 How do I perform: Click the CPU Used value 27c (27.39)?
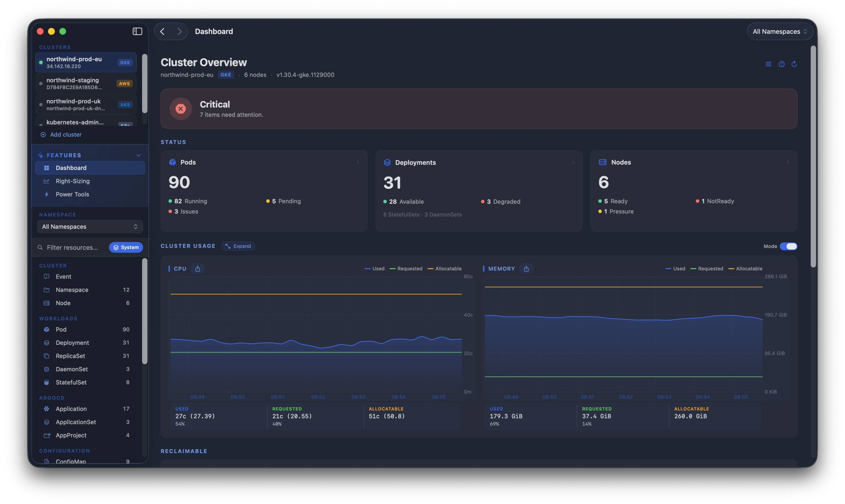[x=195, y=416]
